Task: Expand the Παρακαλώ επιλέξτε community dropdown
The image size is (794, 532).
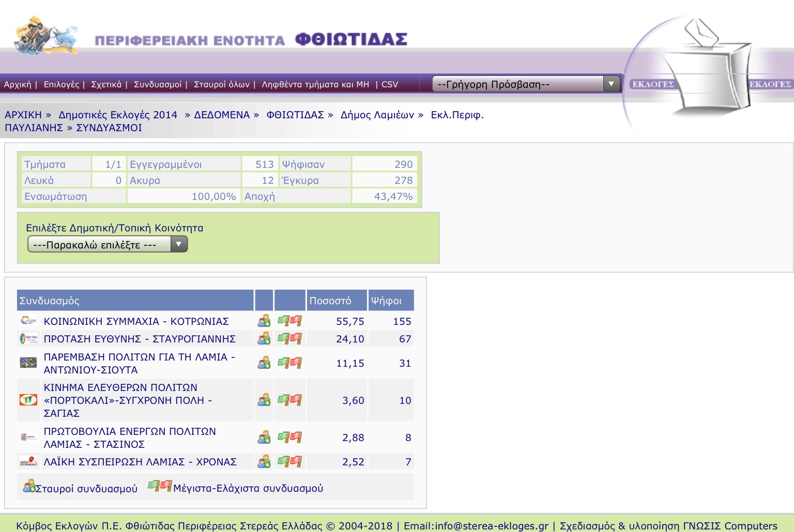Action: tap(108, 244)
